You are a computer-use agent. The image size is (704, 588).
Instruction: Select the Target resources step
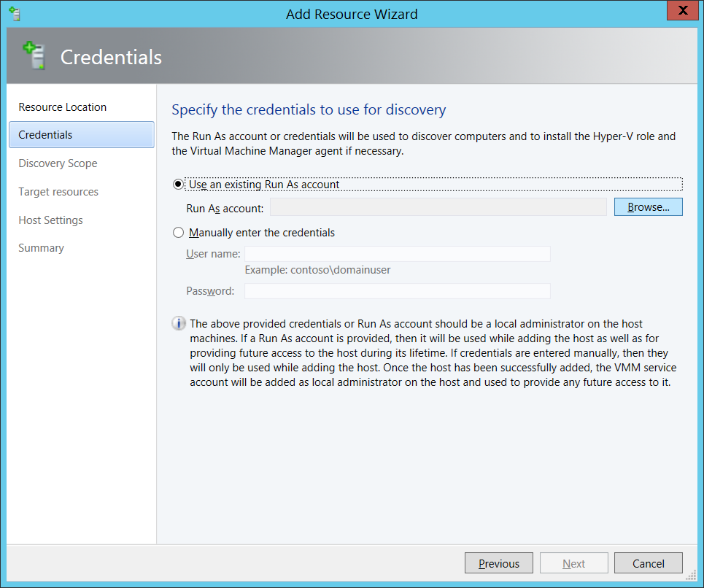tap(58, 191)
